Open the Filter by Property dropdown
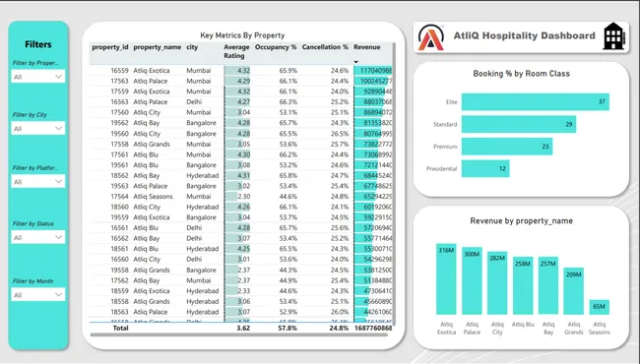Screen dimensions: 640x364 tap(38, 77)
